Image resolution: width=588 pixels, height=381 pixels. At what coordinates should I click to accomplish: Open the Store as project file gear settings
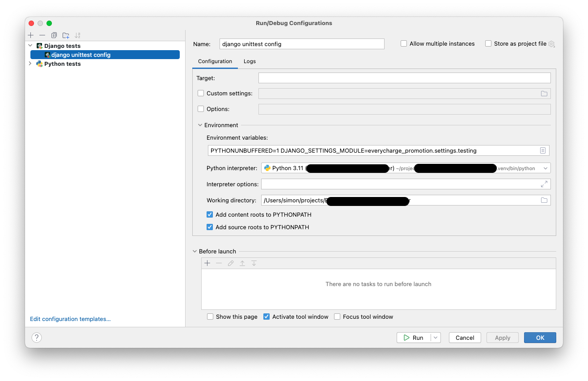(551, 44)
